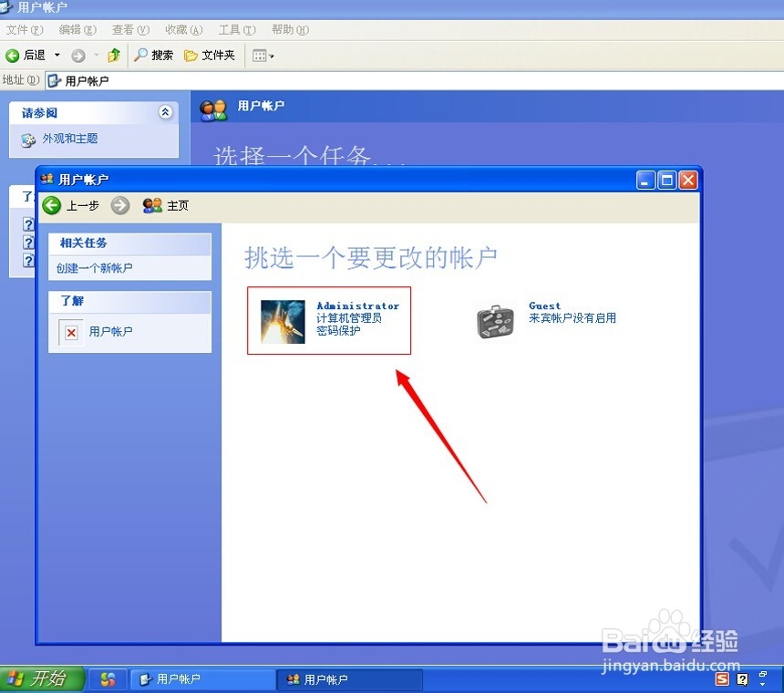Screen dimensions: 784x693
Task: Click the 搜索 search toolbar button
Action: [153, 55]
